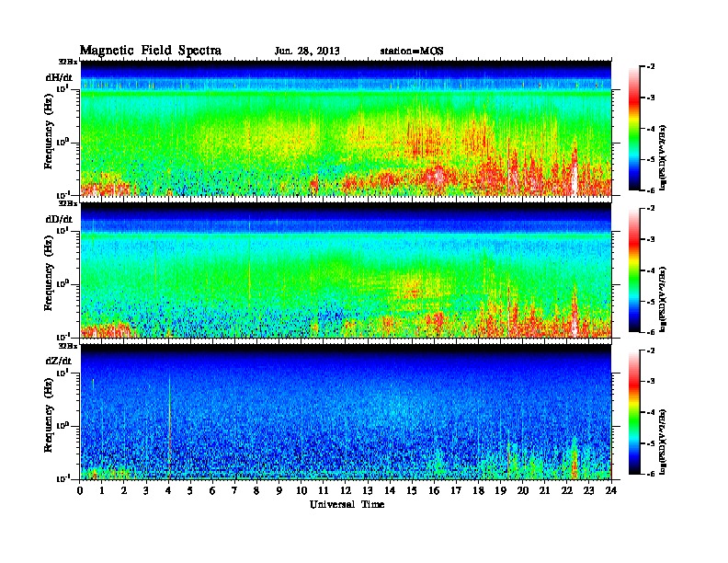The width and height of the screenshot is (728, 563).
Task: Click the 'Magnetic Field Spectra' title
Action: pos(151,51)
